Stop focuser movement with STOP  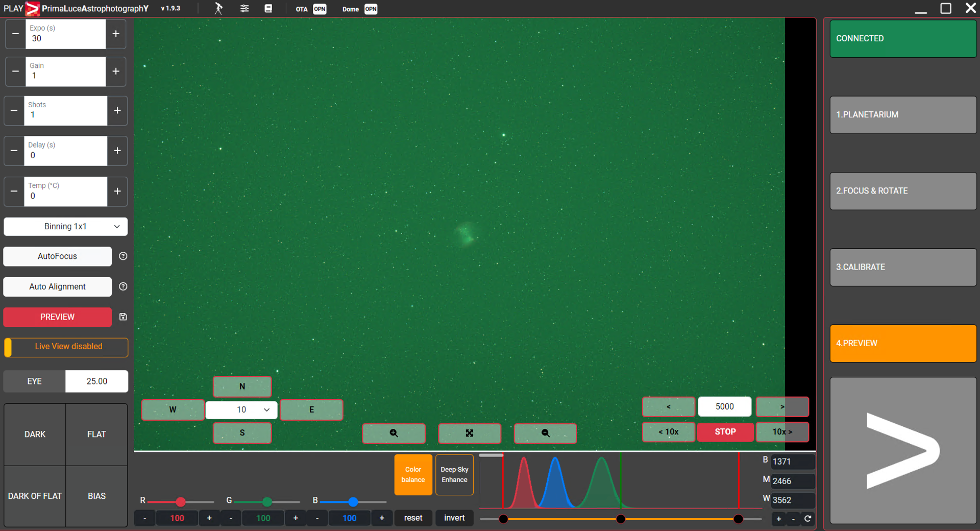[x=725, y=432]
